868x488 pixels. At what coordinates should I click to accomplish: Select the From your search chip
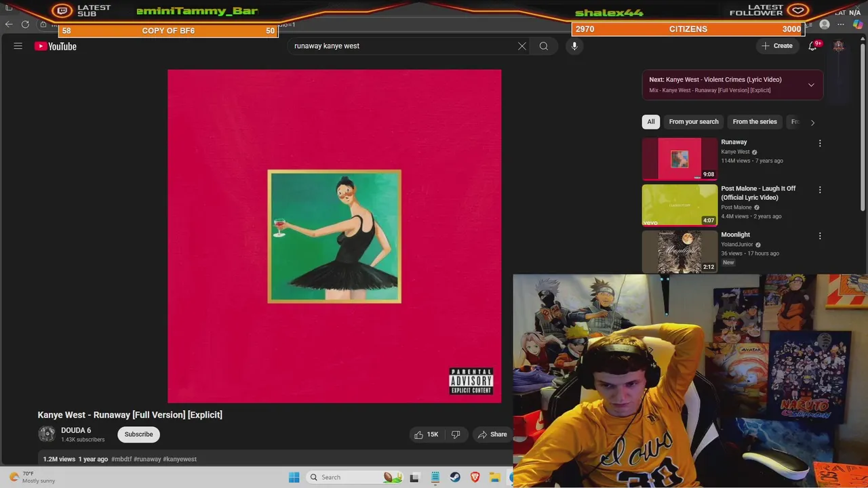click(694, 122)
